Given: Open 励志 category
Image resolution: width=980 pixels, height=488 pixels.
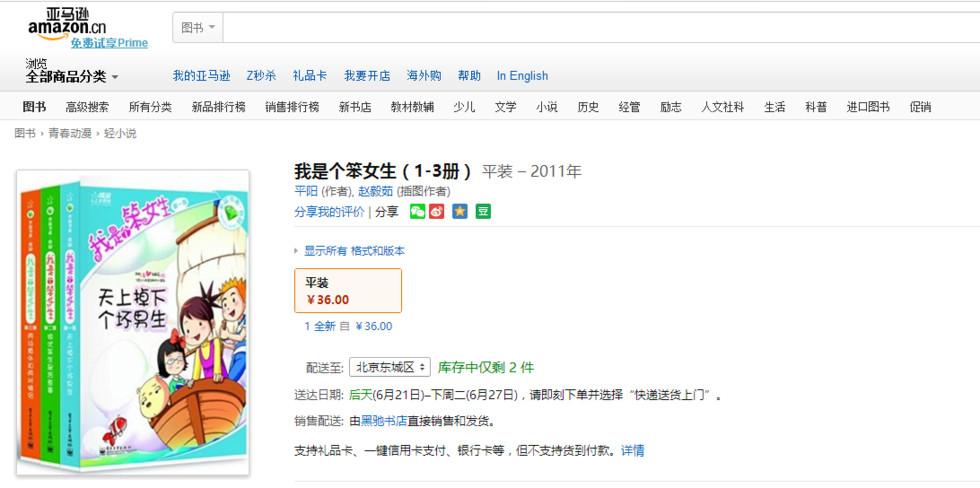Looking at the screenshot, I should click(x=671, y=107).
